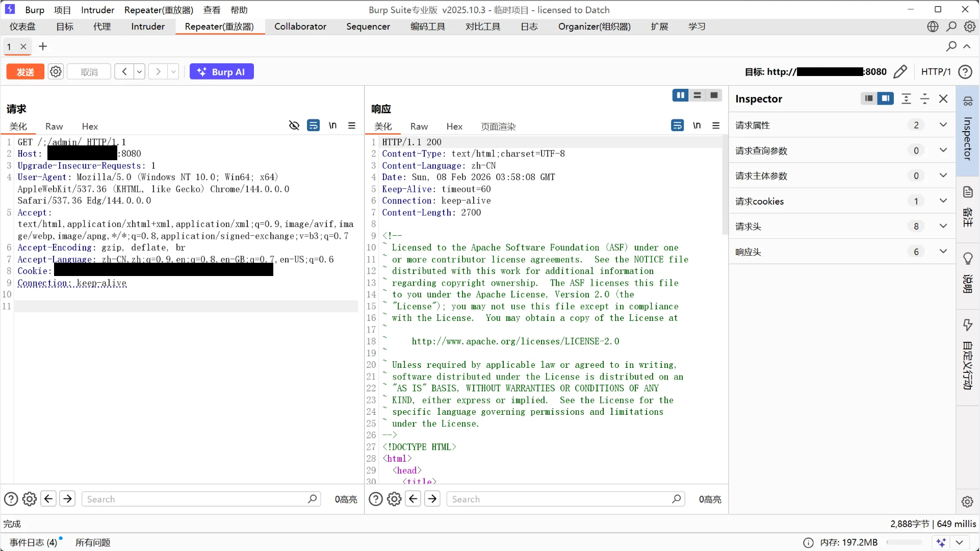Open the Organizer(组织器) tab
980x551 pixels.
click(595, 27)
